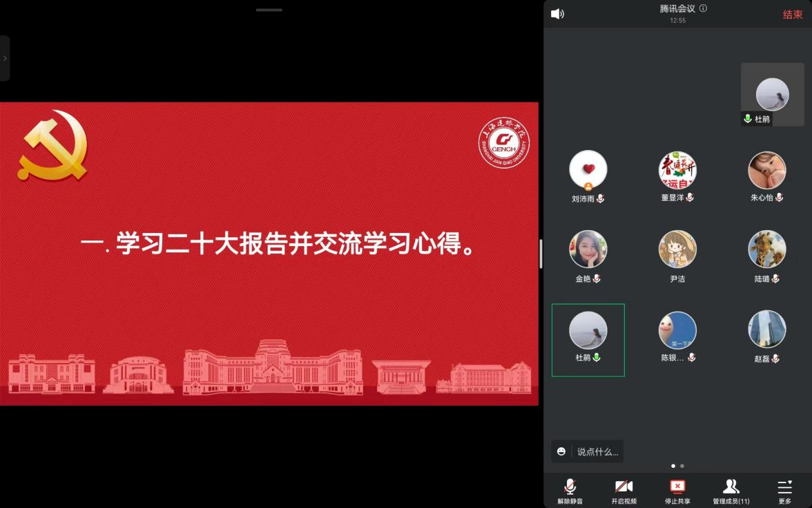
Task: Expand the left side panel arrow
Action: pyautogui.click(x=5, y=58)
